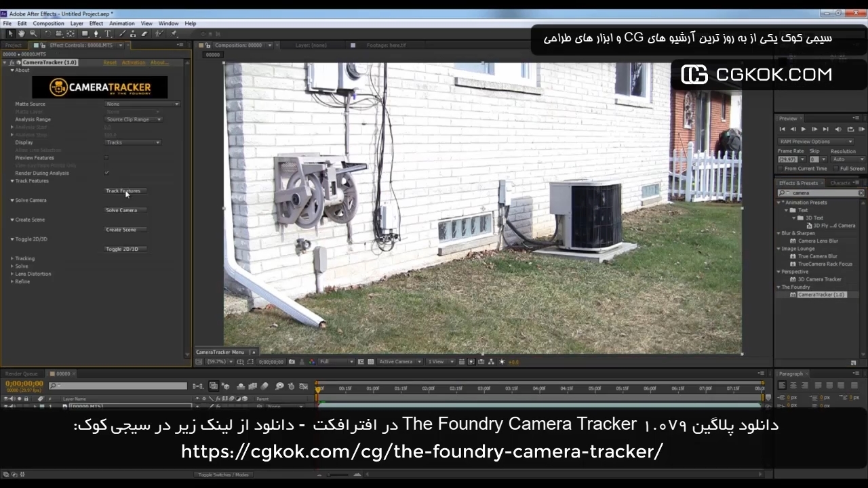This screenshot has width=868, height=488.
Task: Click the Track Features button
Action: click(x=123, y=191)
